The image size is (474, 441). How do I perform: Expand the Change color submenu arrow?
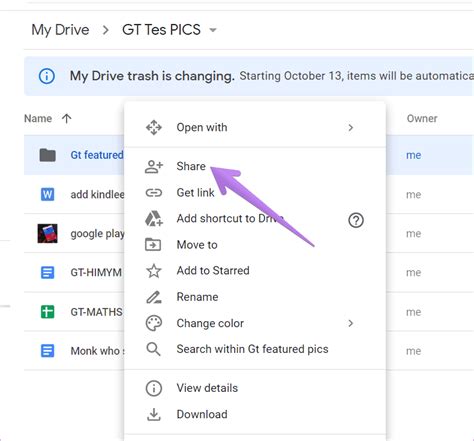click(x=350, y=323)
